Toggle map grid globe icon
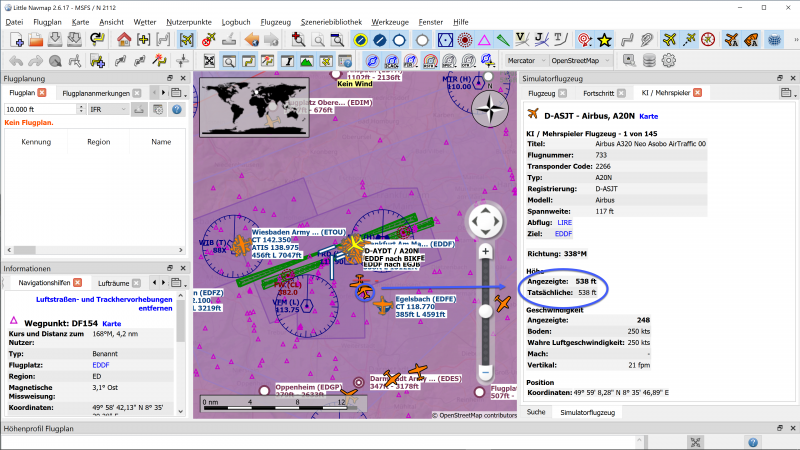 point(774,39)
